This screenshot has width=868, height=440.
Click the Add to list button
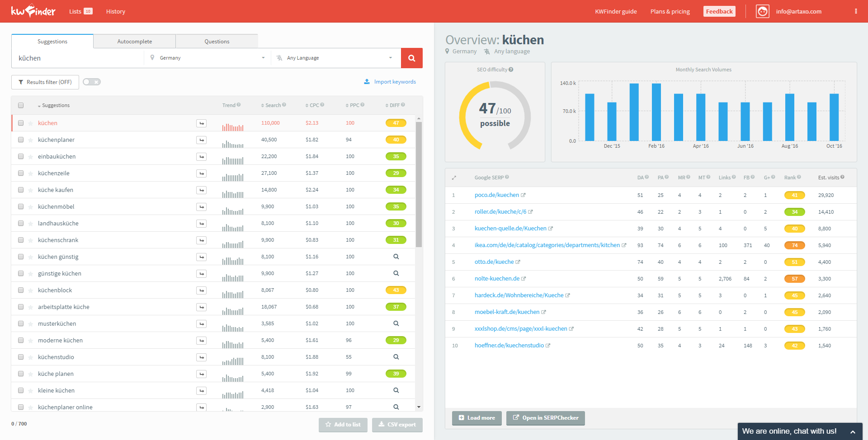pyautogui.click(x=343, y=425)
